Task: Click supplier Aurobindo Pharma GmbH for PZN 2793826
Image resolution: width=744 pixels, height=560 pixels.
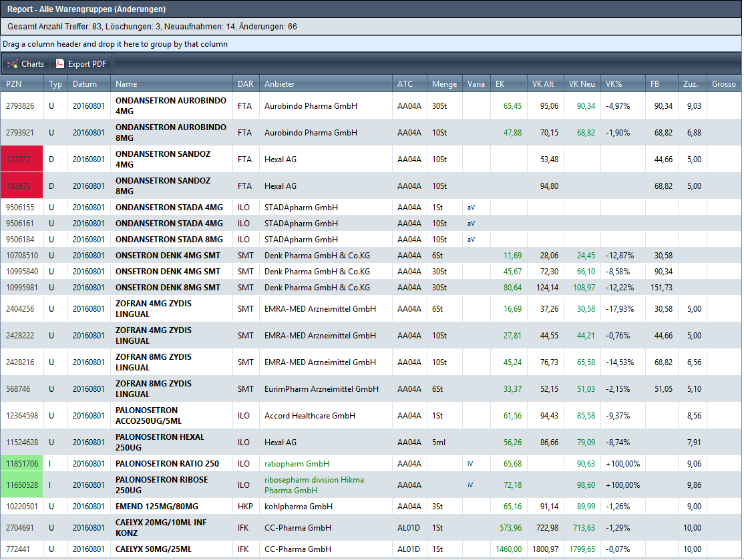Action: click(311, 105)
